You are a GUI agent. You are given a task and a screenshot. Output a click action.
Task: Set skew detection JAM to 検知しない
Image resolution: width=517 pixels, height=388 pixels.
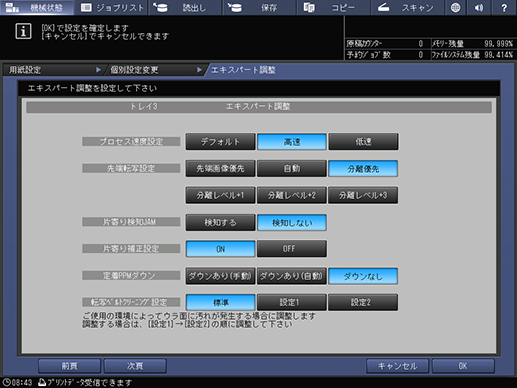[292, 222]
